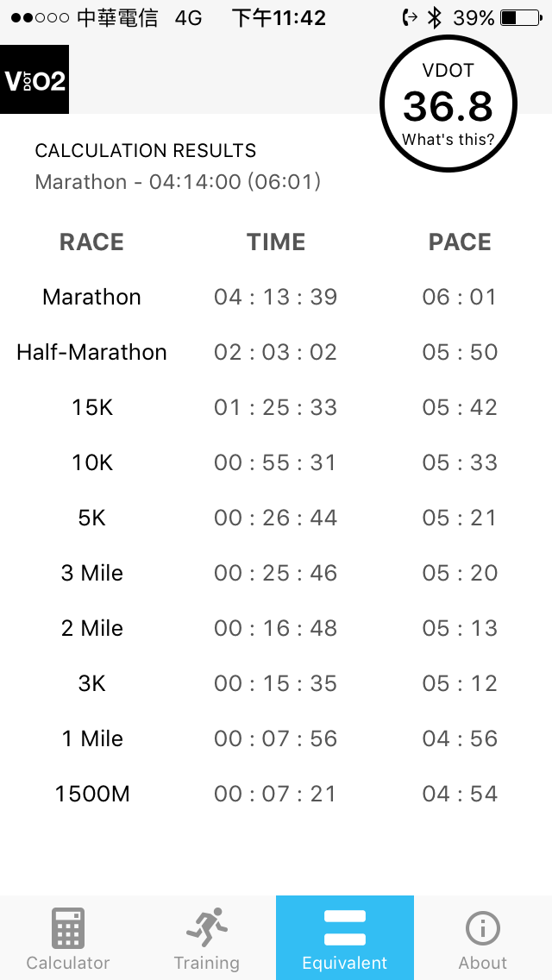Tap the TIME column header

276,242
